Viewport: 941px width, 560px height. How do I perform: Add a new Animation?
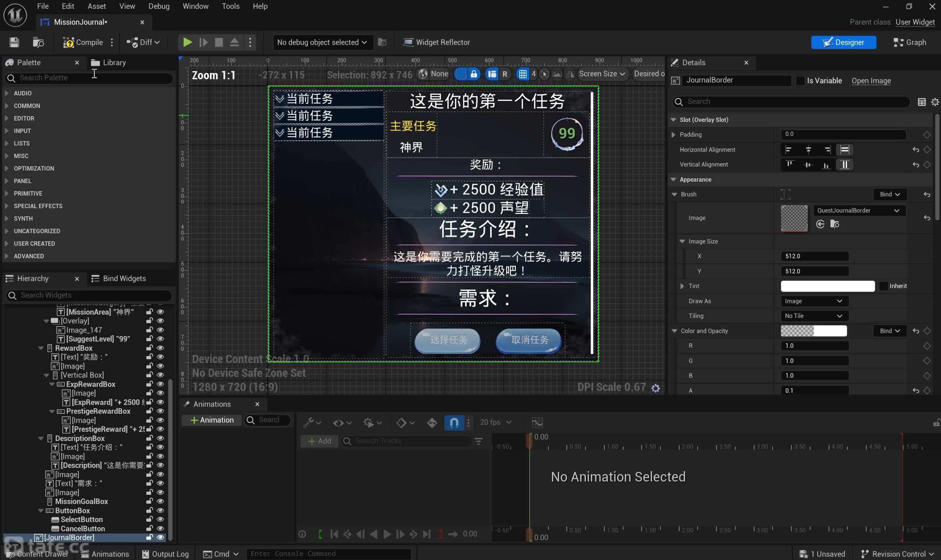tap(212, 420)
